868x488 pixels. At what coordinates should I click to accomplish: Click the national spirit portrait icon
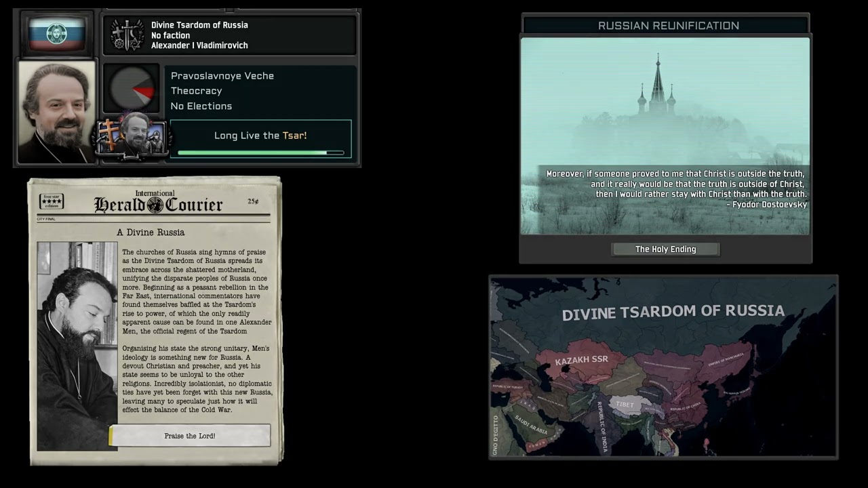132,136
